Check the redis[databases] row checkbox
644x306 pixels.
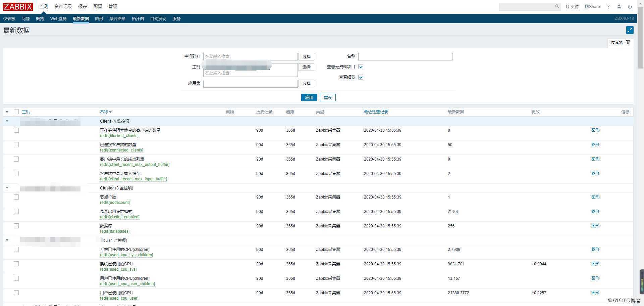click(16, 226)
